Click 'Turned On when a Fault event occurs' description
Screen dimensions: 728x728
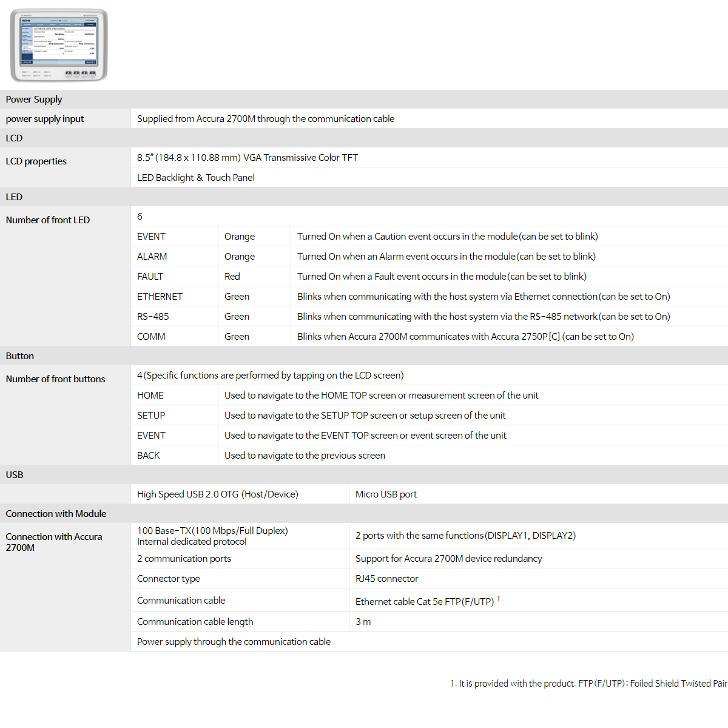click(x=442, y=277)
